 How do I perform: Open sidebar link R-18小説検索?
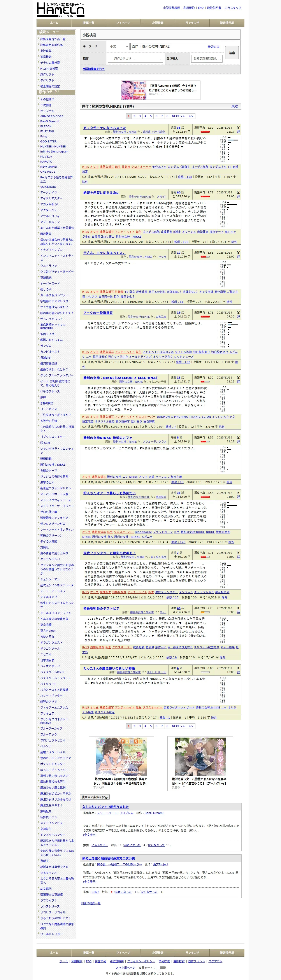coord(49,68)
